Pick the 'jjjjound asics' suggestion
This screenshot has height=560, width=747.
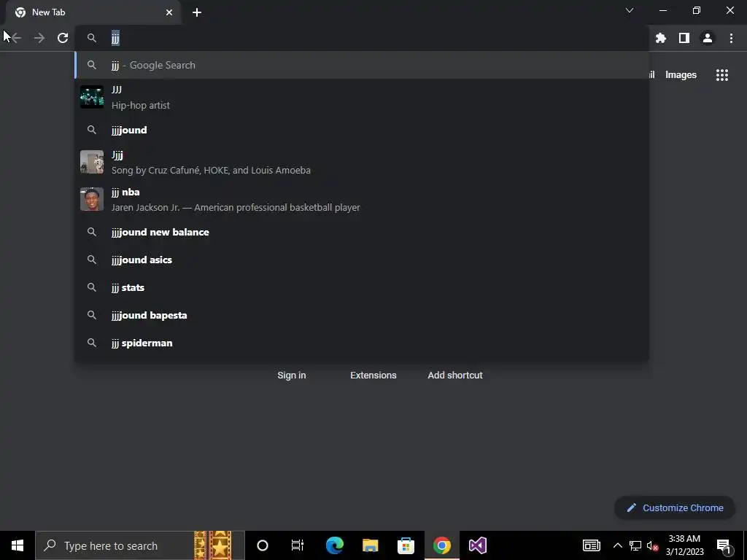pyautogui.click(x=362, y=260)
